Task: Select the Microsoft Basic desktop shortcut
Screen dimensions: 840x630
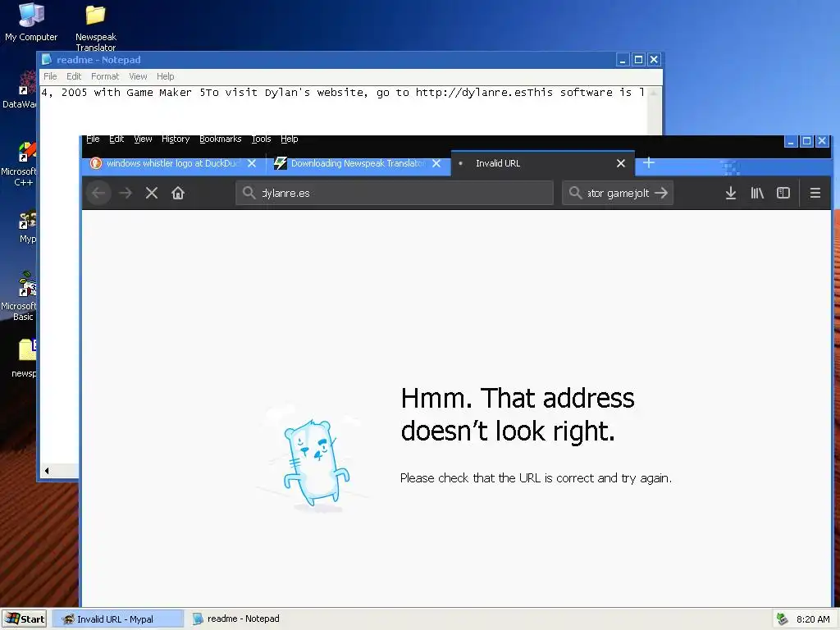Action: tap(20, 296)
